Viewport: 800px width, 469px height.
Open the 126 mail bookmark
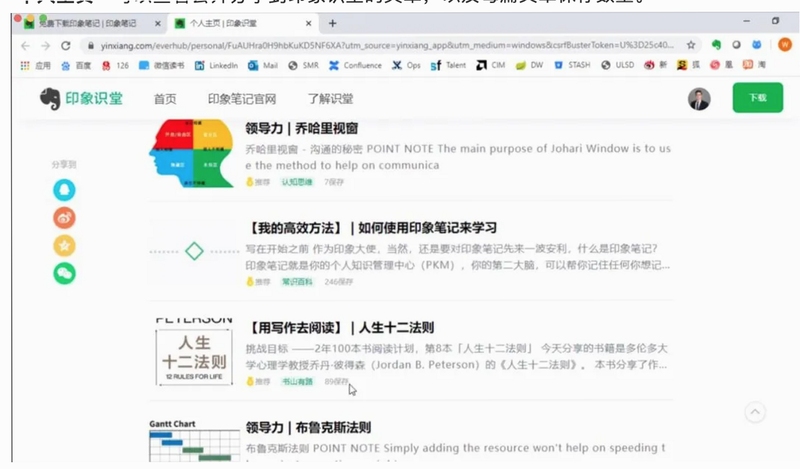tap(115, 65)
